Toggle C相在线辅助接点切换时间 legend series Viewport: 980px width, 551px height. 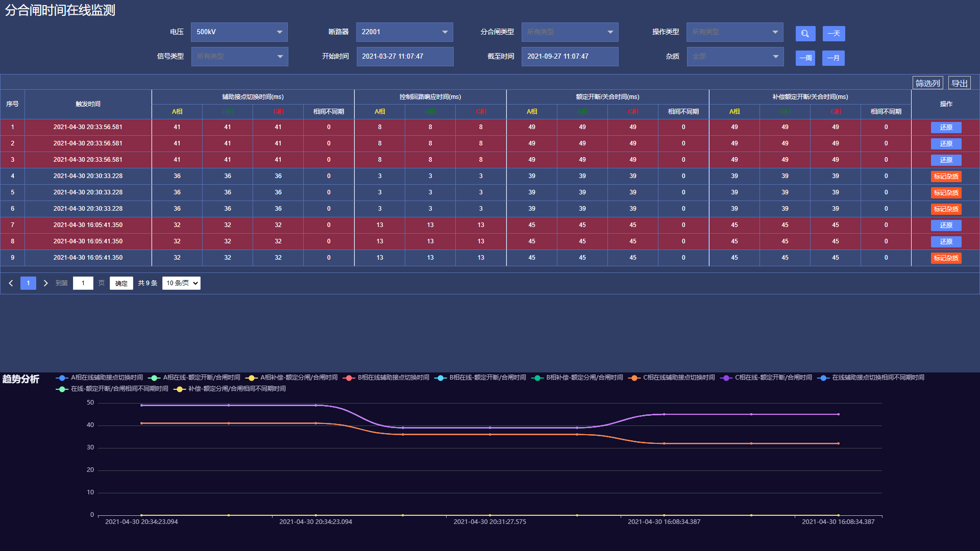tap(678, 378)
